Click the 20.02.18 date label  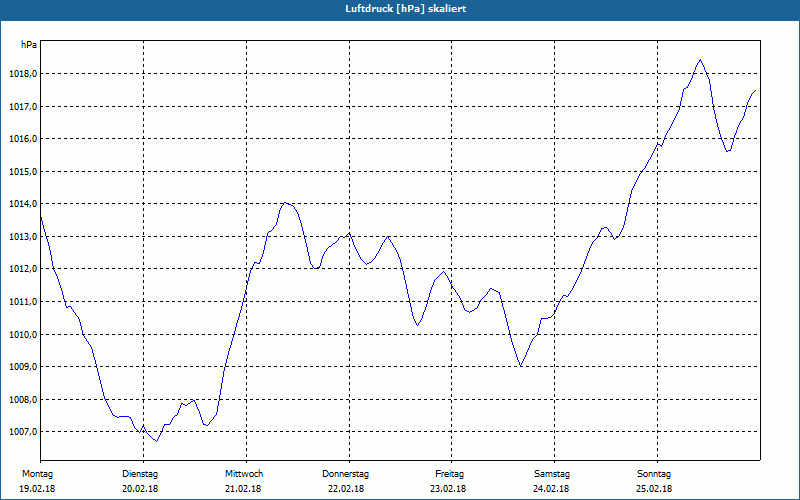pos(140,489)
